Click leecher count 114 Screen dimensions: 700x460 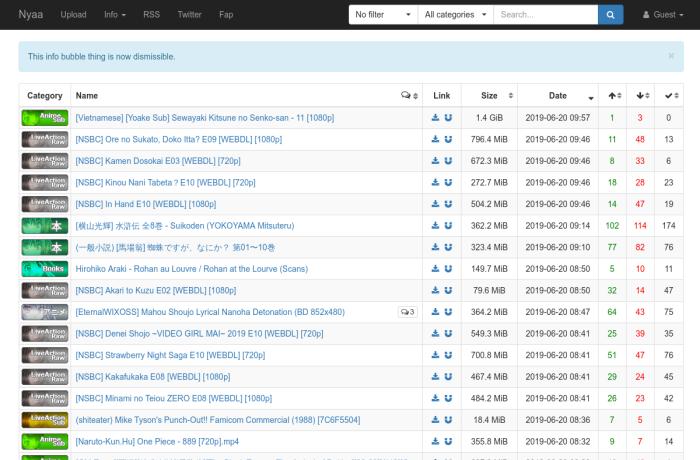click(640, 226)
